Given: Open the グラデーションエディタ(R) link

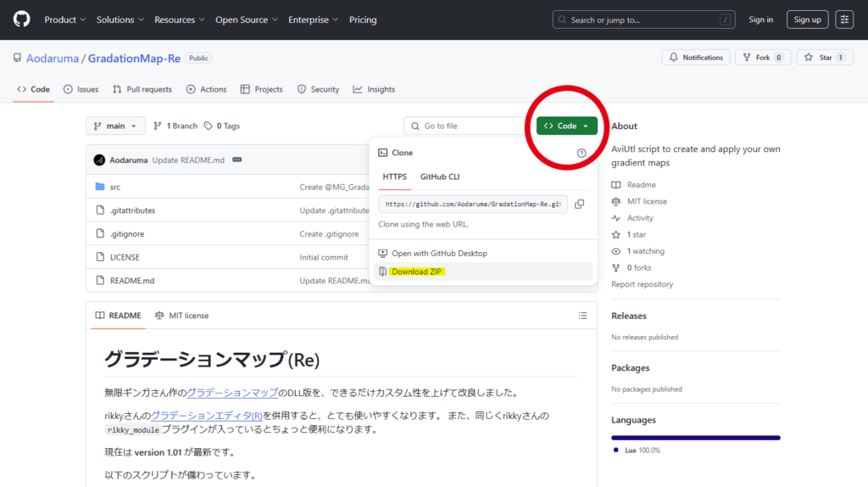Looking at the screenshot, I should (207, 416).
